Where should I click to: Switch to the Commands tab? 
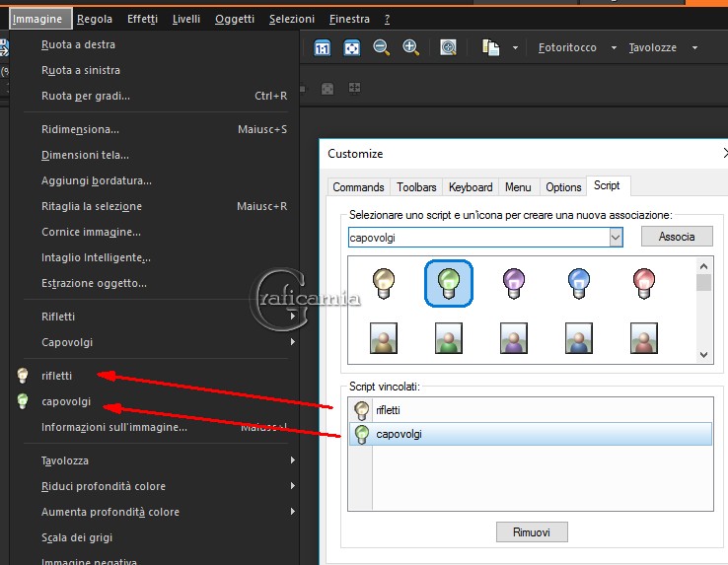point(358,187)
